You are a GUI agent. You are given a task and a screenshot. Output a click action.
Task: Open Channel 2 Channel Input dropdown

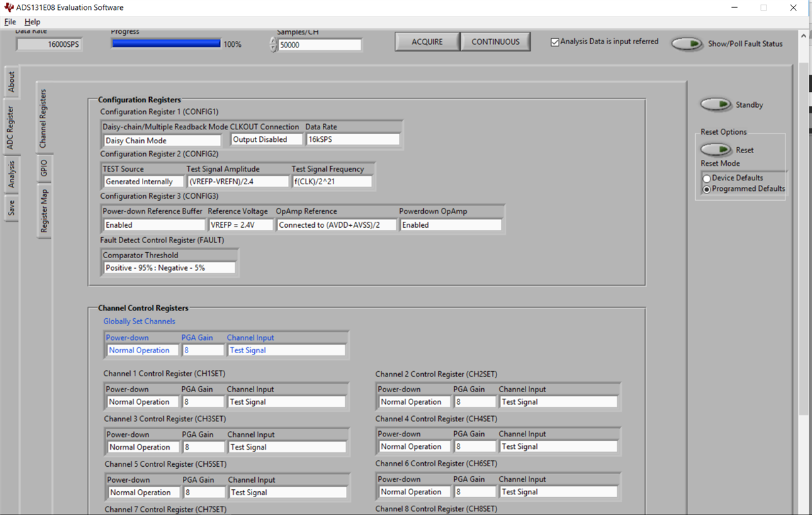(x=558, y=402)
